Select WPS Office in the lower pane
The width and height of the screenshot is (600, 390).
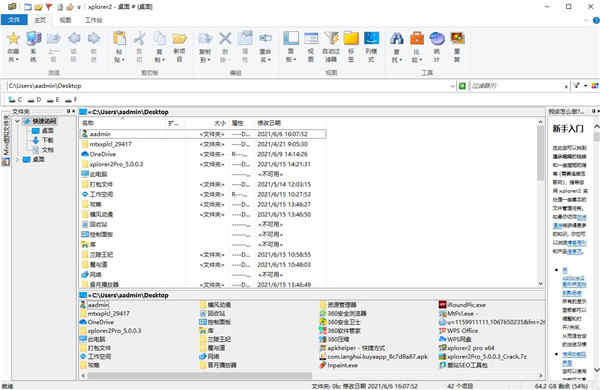tap(458, 331)
